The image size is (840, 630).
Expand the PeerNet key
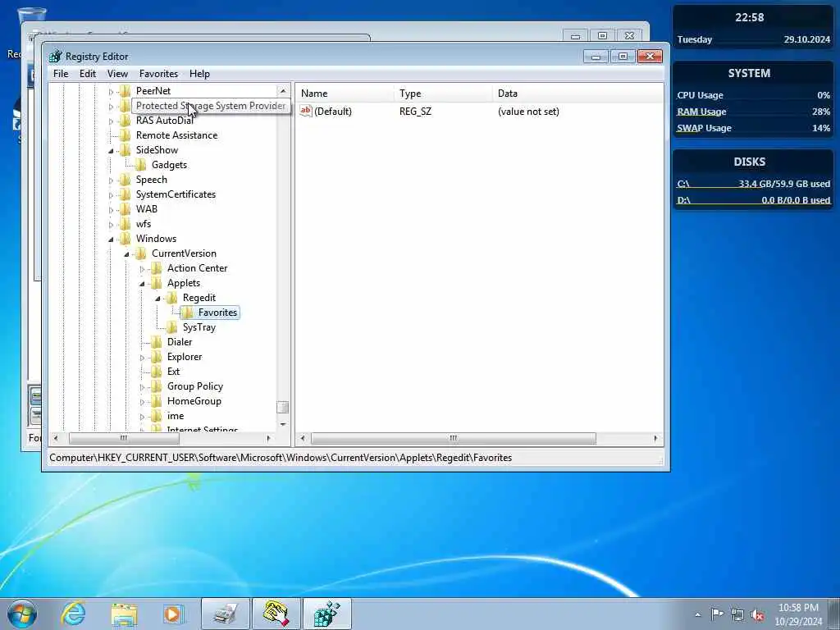111,92
